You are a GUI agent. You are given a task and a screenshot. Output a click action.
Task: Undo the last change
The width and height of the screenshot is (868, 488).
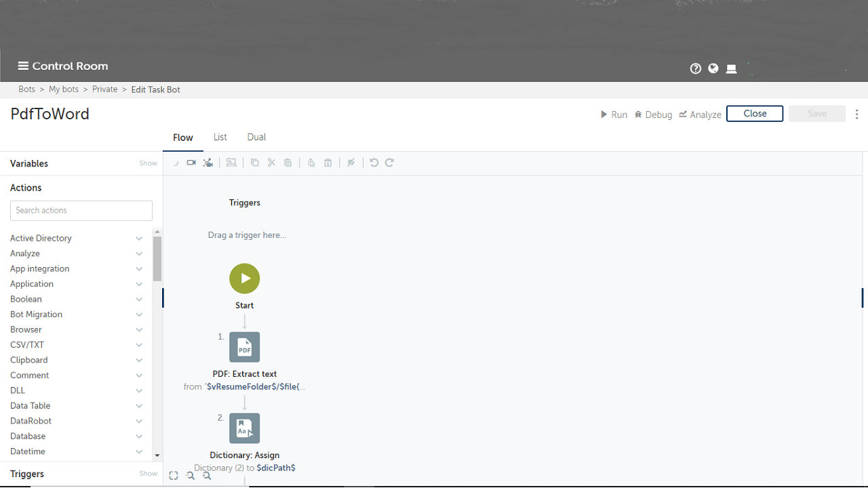click(x=374, y=163)
